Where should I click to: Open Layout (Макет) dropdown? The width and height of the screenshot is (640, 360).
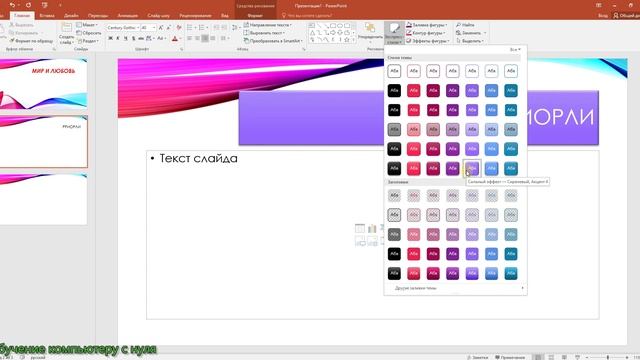pyautogui.click(x=87, y=25)
